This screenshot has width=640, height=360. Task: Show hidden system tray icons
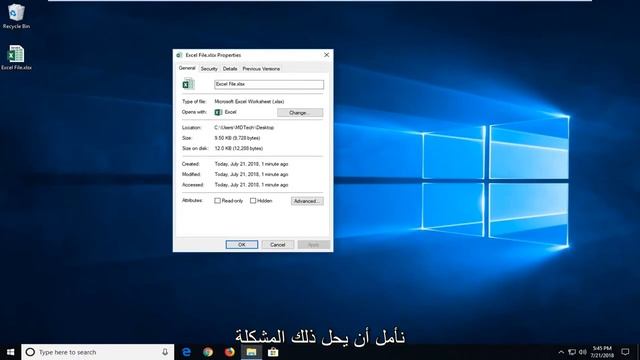click(x=561, y=352)
